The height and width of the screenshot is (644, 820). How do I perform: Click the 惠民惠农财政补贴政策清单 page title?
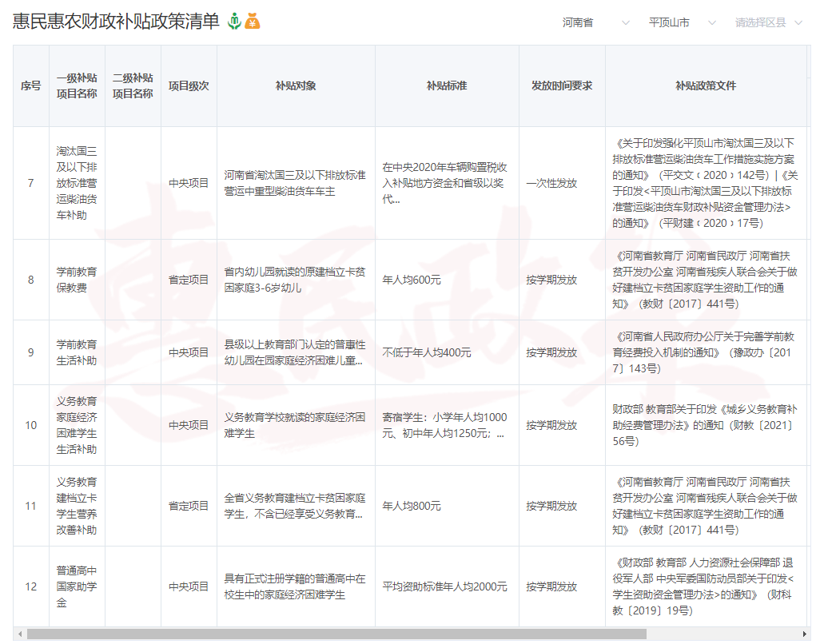click(x=116, y=22)
